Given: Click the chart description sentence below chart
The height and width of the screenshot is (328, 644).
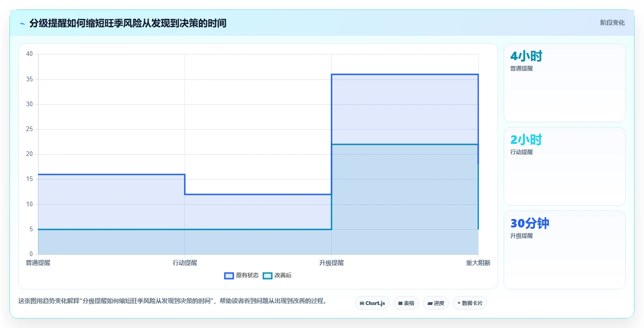Looking at the screenshot, I should [x=172, y=301].
